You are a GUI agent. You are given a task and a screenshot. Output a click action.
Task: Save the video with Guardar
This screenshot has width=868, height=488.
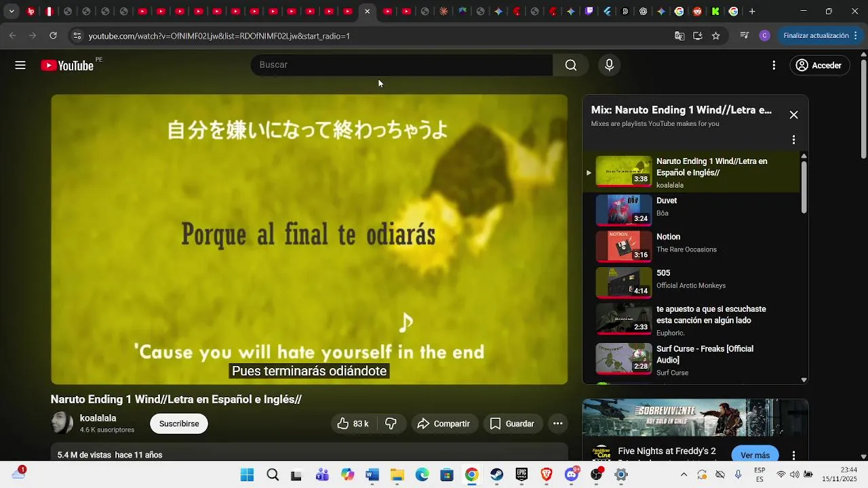pyautogui.click(x=512, y=424)
